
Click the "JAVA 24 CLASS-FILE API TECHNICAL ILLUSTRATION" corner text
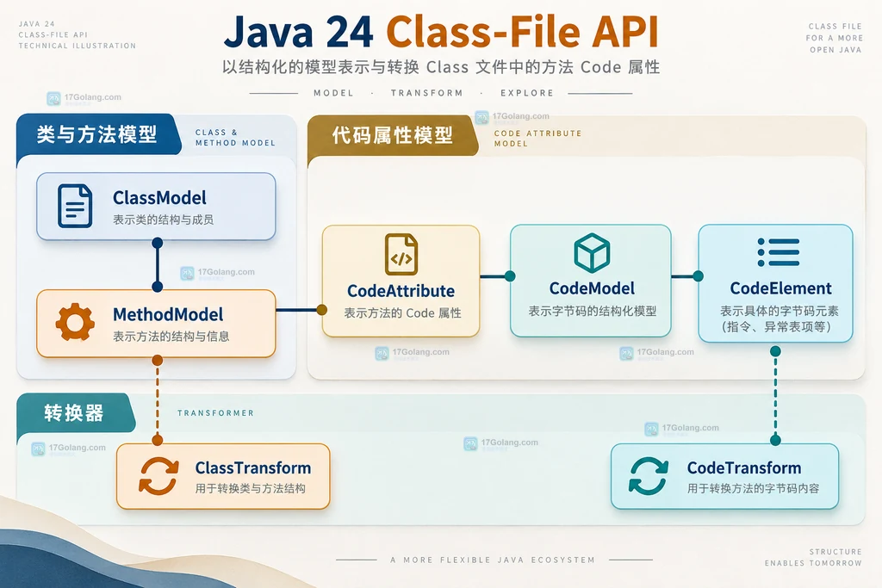pos(77,34)
